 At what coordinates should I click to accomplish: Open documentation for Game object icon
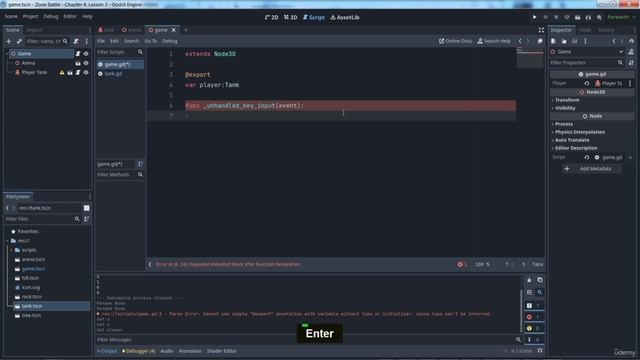coord(631,52)
